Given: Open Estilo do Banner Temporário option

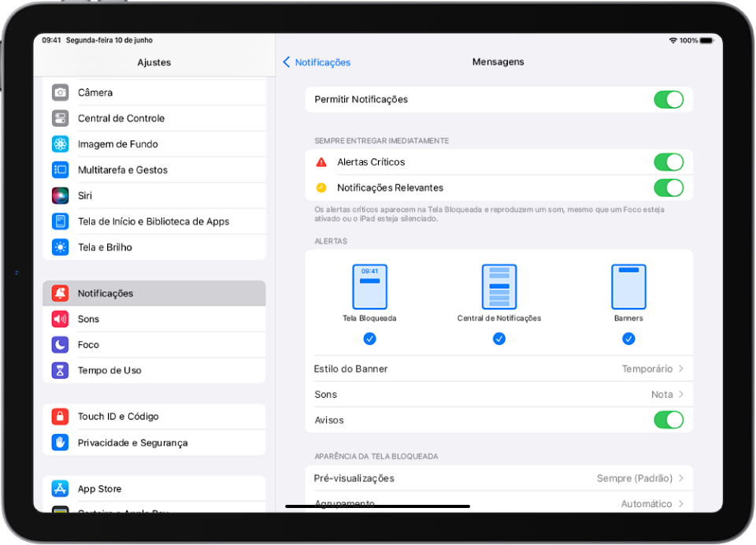Looking at the screenshot, I should pyautogui.click(x=498, y=369).
